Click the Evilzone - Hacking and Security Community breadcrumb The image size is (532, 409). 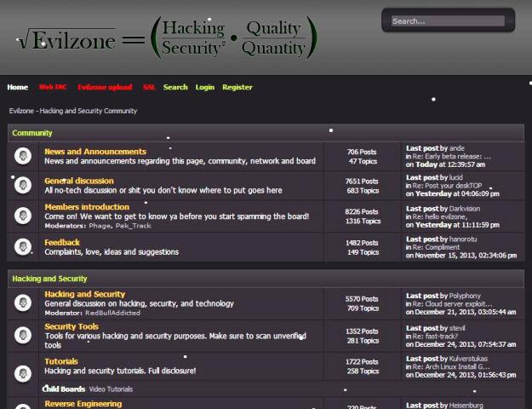pyautogui.click(x=73, y=111)
